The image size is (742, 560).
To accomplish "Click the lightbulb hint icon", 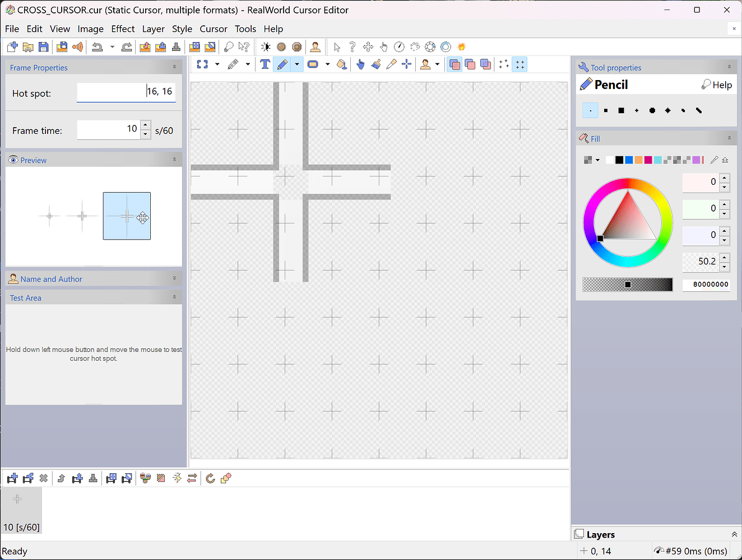I will point(229,47).
